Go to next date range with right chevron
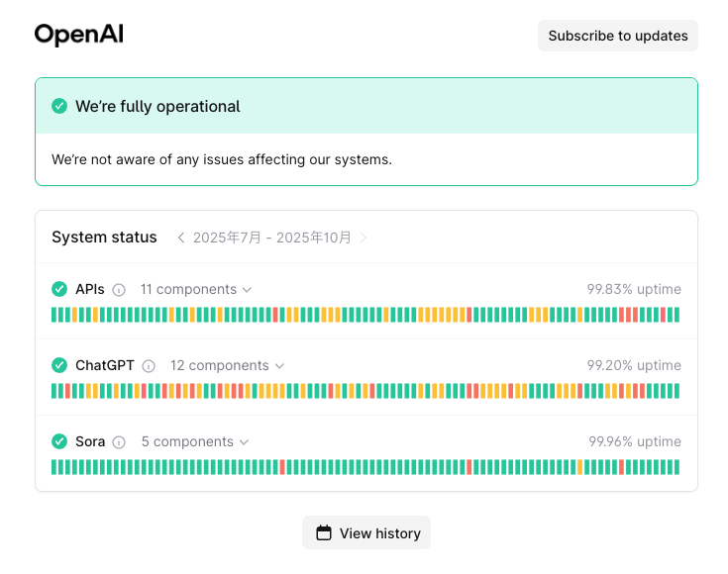This screenshot has width=728, height=574. pyautogui.click(x=364, y=238)
